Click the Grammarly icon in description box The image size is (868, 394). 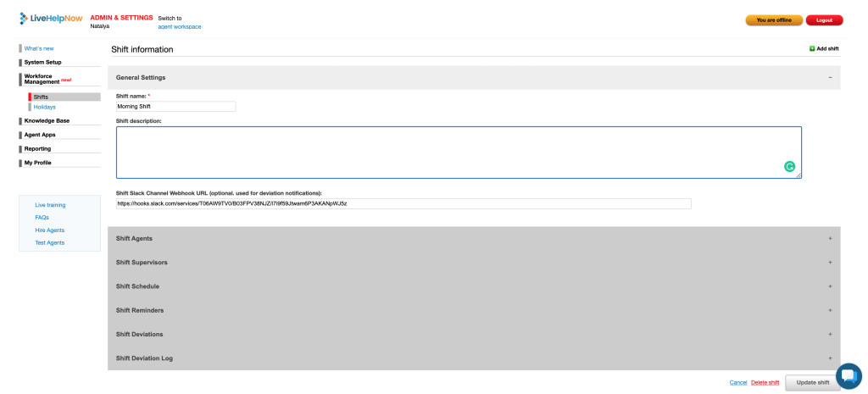[789, 167]
